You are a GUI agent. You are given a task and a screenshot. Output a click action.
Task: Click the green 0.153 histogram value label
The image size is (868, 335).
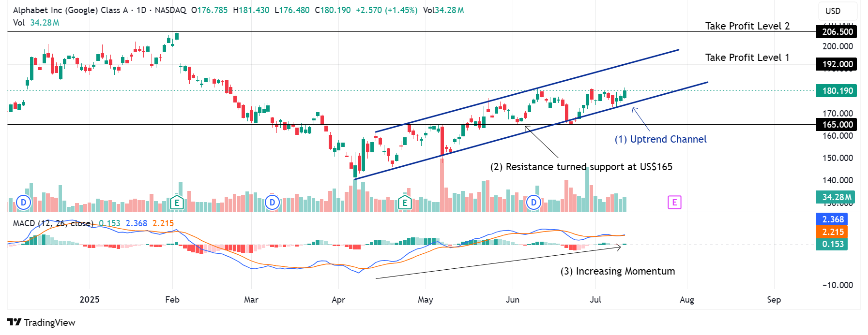coord(832,244)
